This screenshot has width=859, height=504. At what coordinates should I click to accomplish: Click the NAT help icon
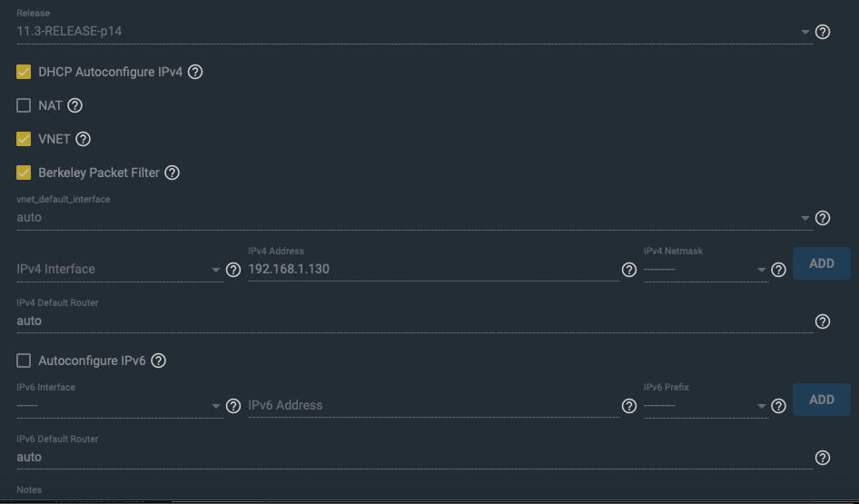pyautogui.click(x=75, y=105)
